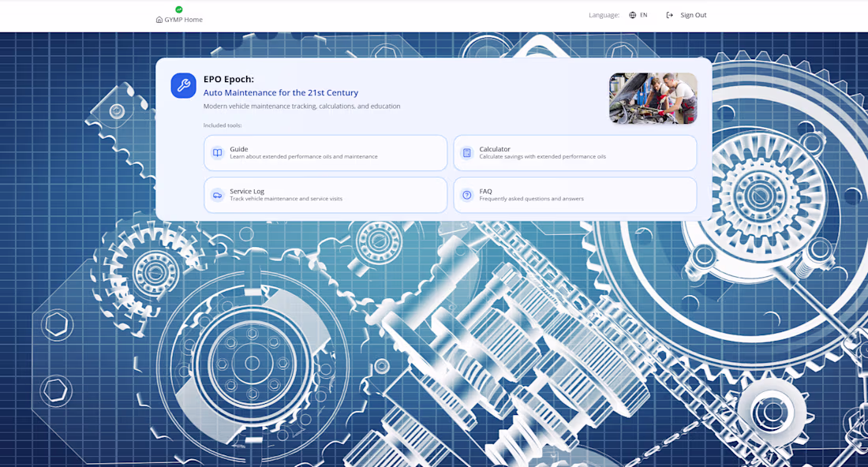Click the green badge above GYMP Home
The height and width of the screenshot is (467, 868).
(179, 9)
